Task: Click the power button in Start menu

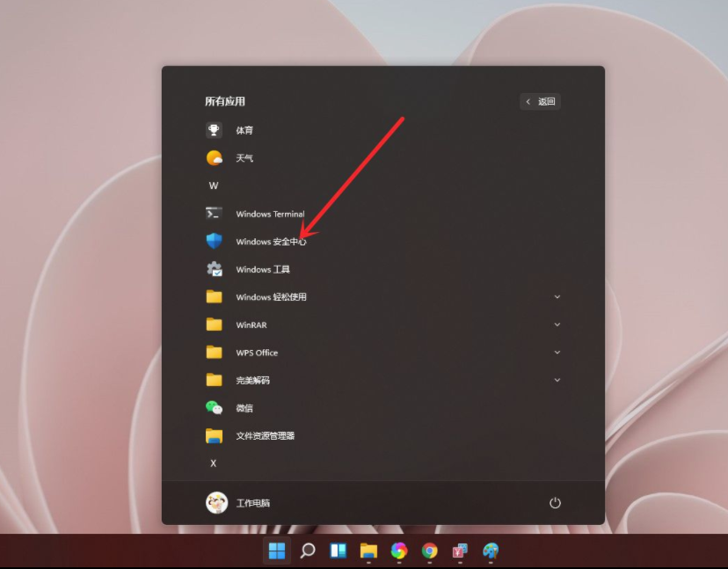Action: [555, 502]
